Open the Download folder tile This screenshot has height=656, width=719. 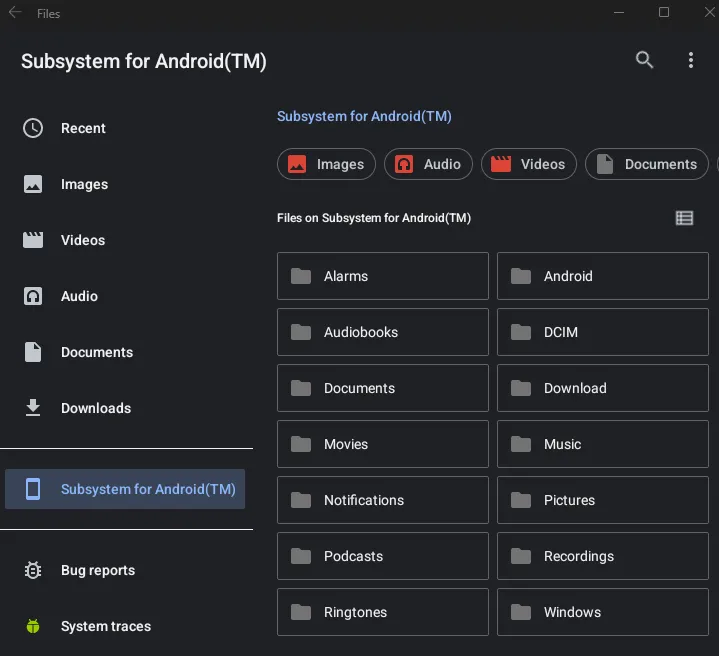pyautogui.click(x=603, y=388)
